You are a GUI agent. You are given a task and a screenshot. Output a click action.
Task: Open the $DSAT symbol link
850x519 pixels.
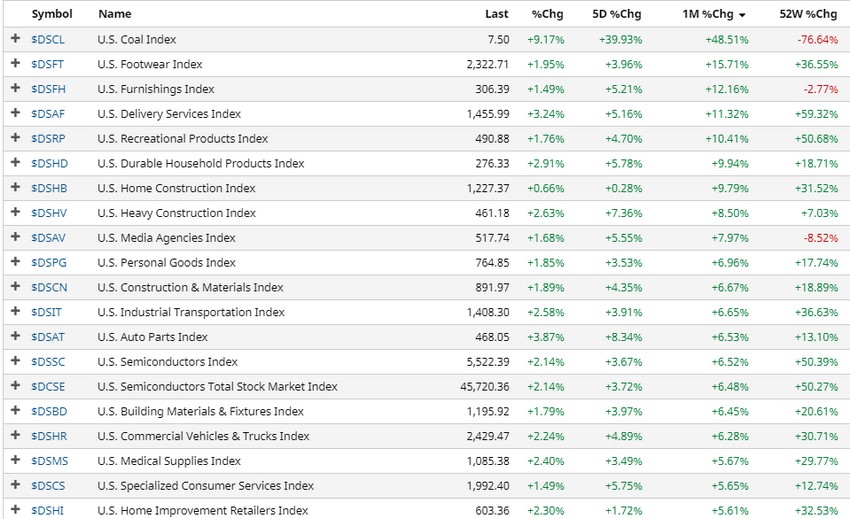pos(48,337)
